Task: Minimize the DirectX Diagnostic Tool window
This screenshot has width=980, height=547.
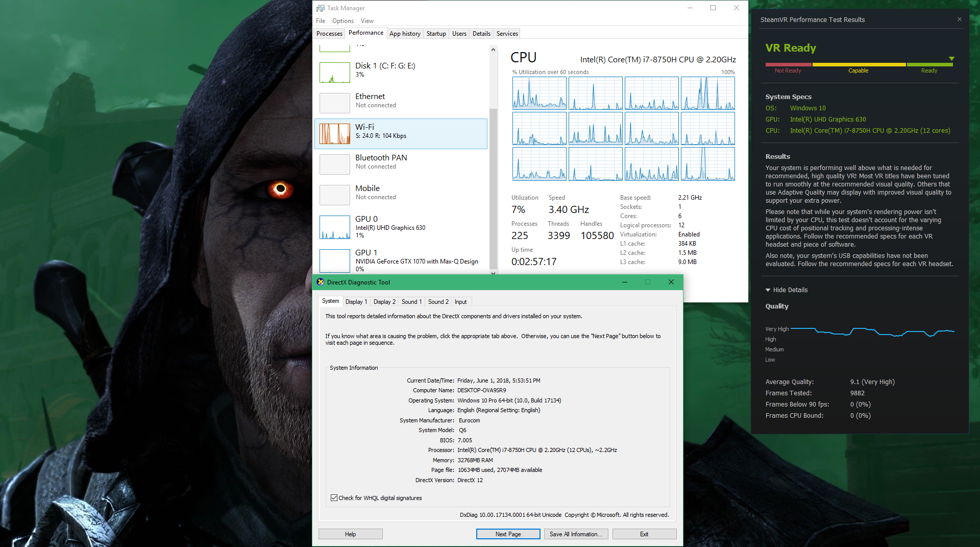Action: 624,282
